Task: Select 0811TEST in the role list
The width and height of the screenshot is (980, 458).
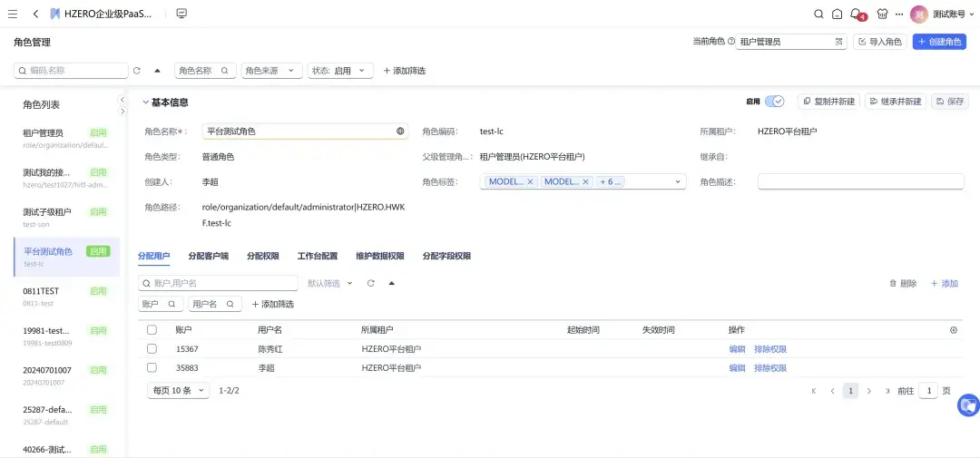Action: click(66, 297)
